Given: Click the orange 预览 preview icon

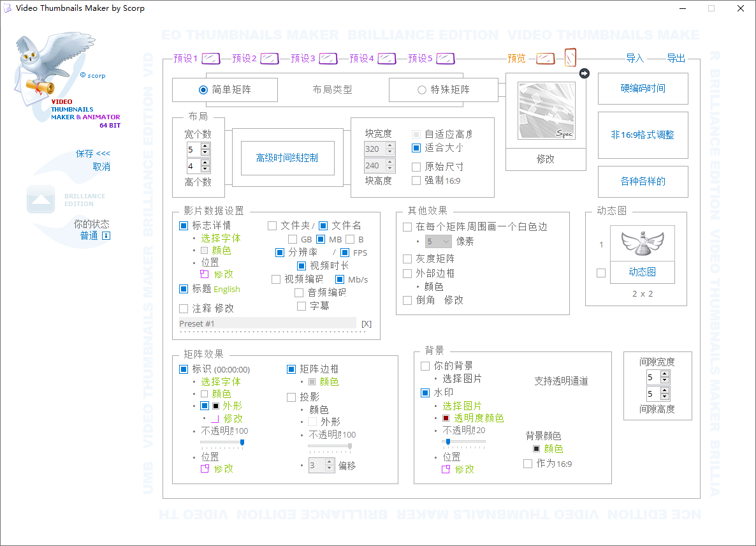Looking at the screenshot, I should point(545,58).
